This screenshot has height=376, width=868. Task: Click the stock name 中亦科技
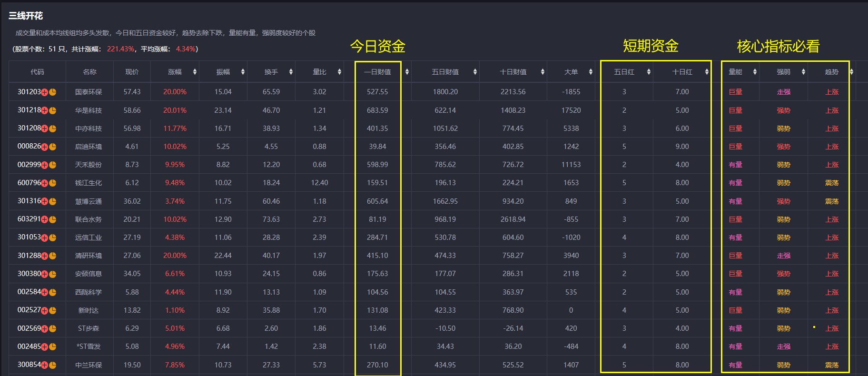coord(89,129)
